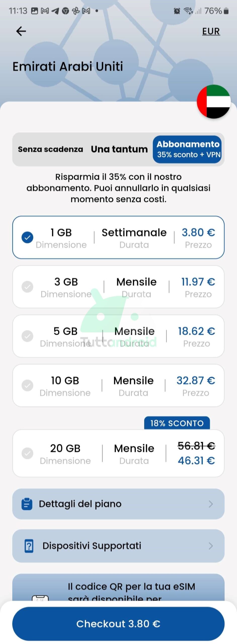This screenshot has width=237, height=644.
Task: Switch to the Senza scadenza tab
Action: tap(50, 149)
